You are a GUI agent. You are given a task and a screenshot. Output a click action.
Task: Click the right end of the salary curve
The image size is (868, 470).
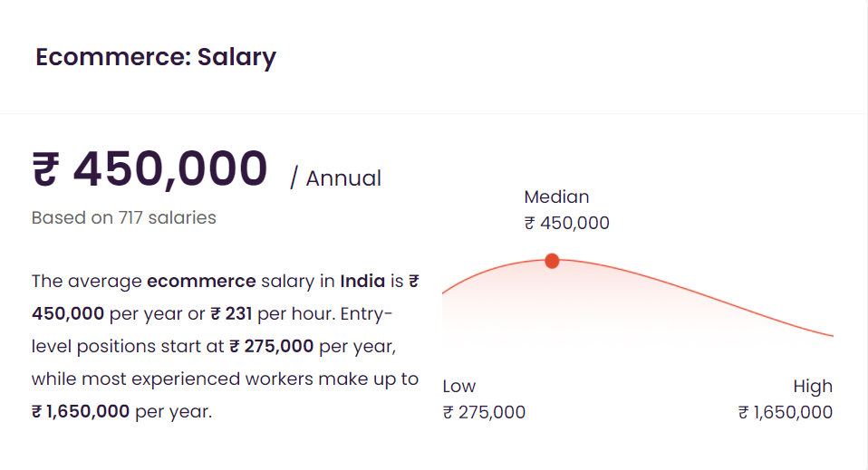[x=831, y=335]
